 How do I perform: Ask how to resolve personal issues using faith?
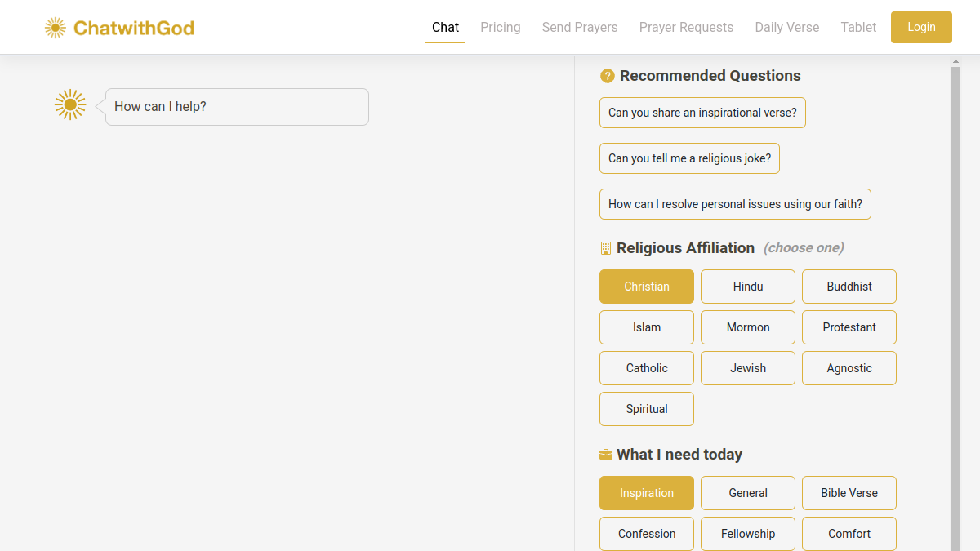click(735, 204)
